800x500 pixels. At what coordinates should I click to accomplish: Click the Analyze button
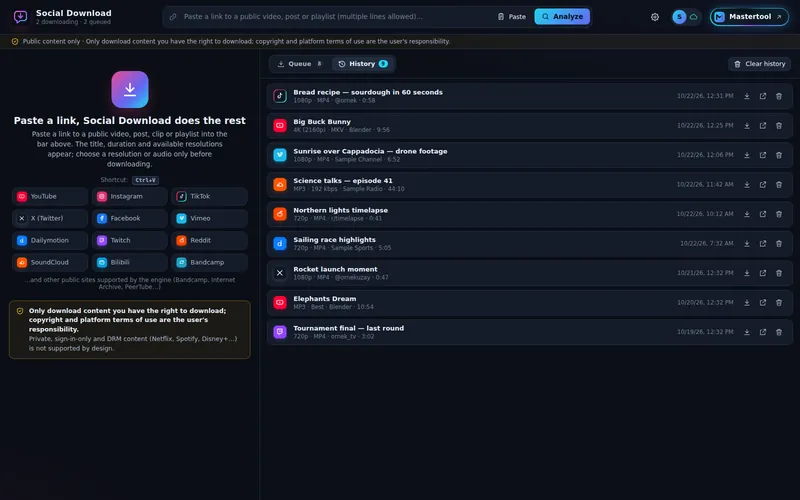[x=562, y=16]
